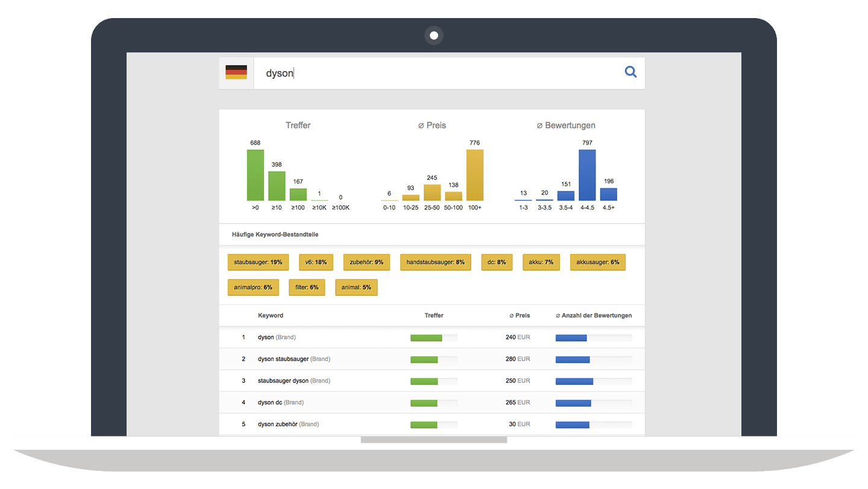Image resolution: width=868 pixels, height=489 pixels.
Task: Click the green 167 bar for ≥100
Action: (x=298, y=195)
